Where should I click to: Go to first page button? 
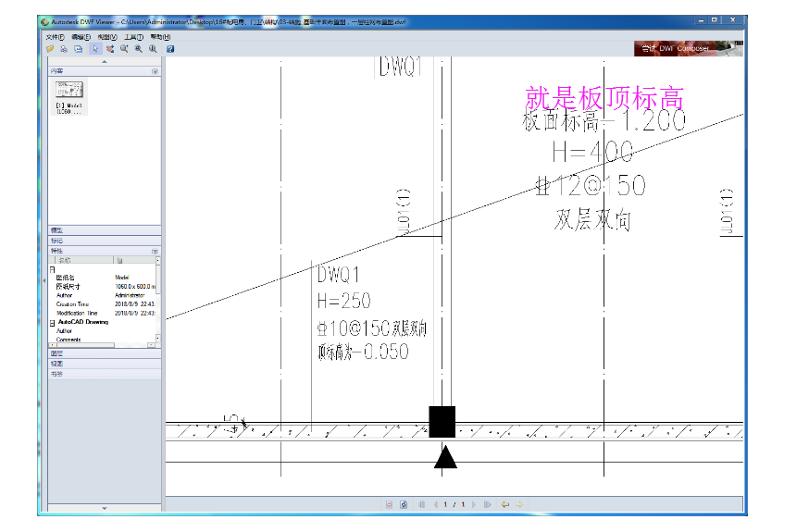(421, 504)
